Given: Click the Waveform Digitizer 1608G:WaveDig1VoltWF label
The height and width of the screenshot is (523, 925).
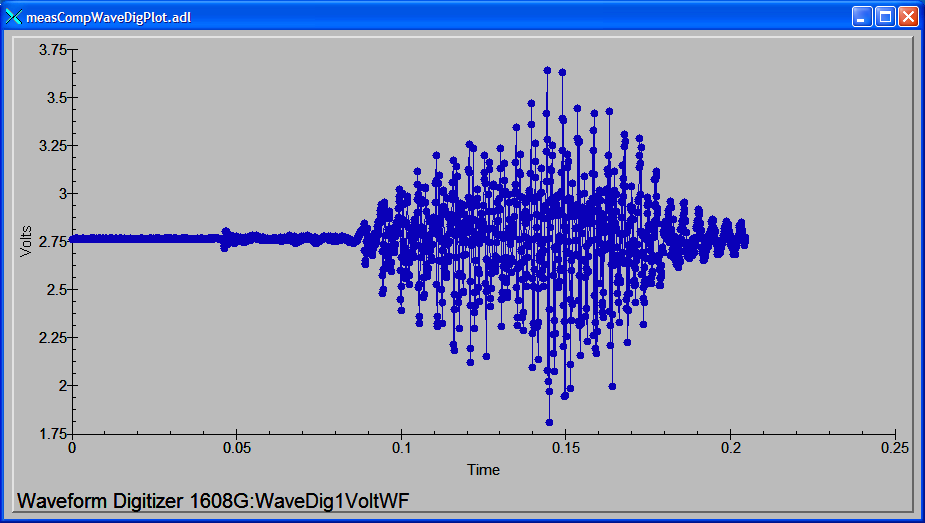Looking at the screenshot, I should pos(212,501).
